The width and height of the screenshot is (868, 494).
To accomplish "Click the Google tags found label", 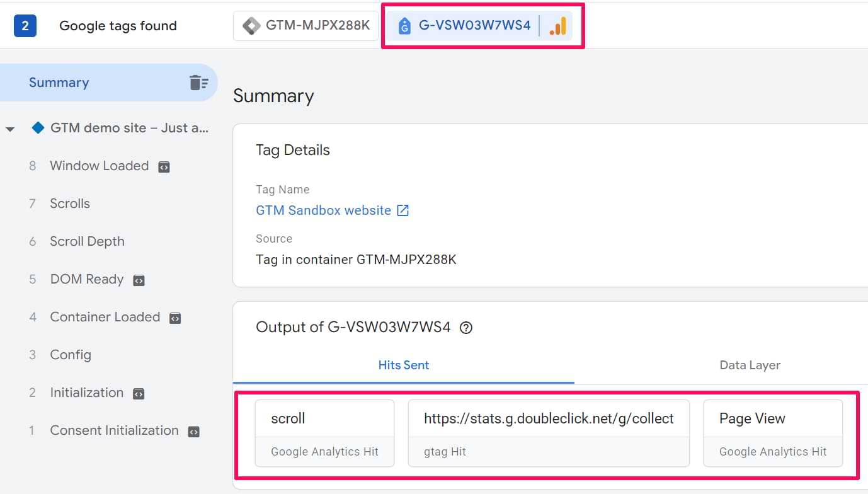I will click(x=118, y=26).
